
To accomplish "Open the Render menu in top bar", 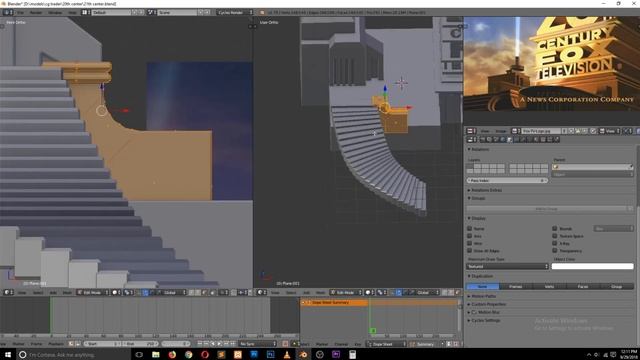I will click(36, 12).
